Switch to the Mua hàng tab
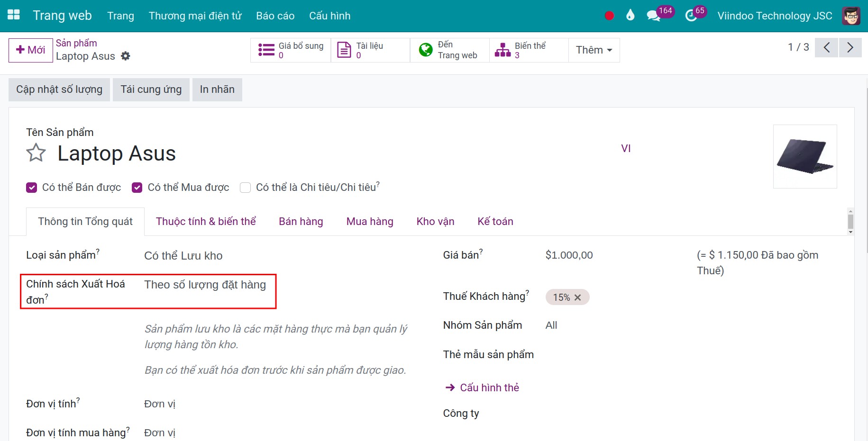The width and height of the screenshot is (868, 441). coord(370,222)
